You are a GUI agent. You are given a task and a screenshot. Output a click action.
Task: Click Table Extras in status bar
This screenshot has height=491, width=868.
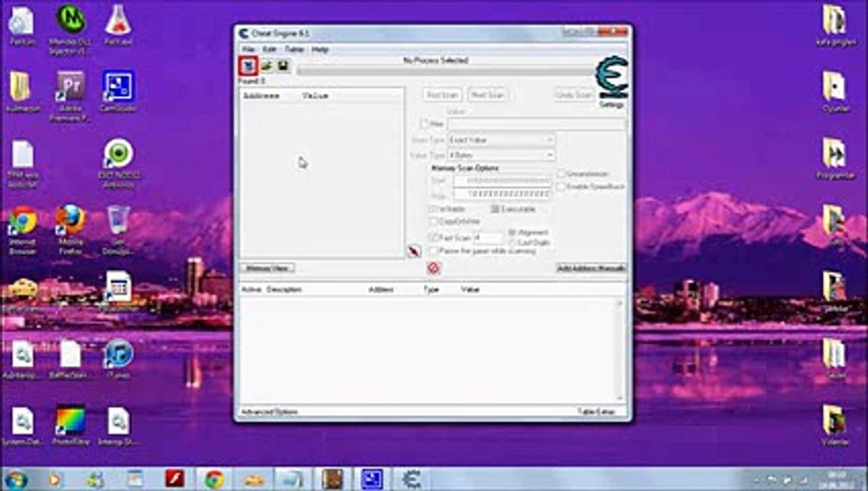[x=596, y=412]
